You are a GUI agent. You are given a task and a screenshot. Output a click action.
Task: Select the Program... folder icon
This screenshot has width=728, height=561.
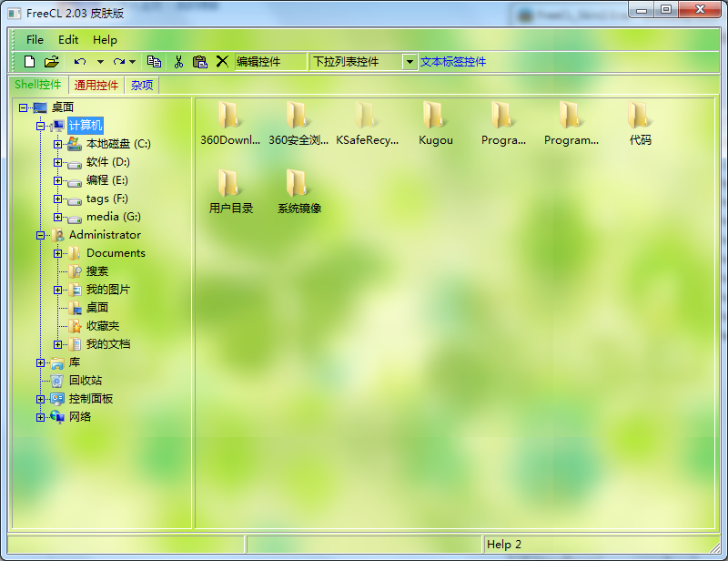pos(571,115)
